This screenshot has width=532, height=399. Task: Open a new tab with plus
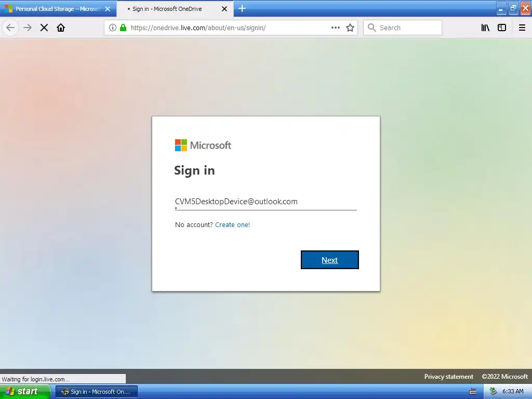(x=242, y=8)
